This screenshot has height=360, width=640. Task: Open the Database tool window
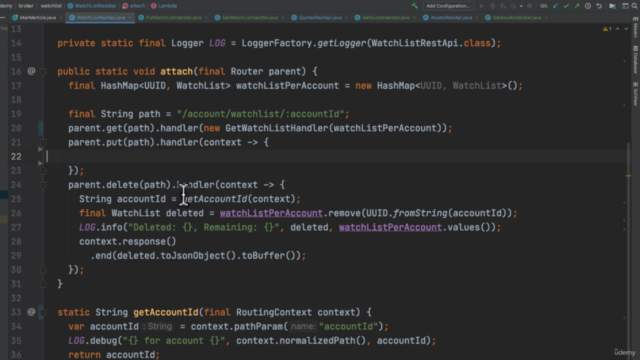point(636,60)
